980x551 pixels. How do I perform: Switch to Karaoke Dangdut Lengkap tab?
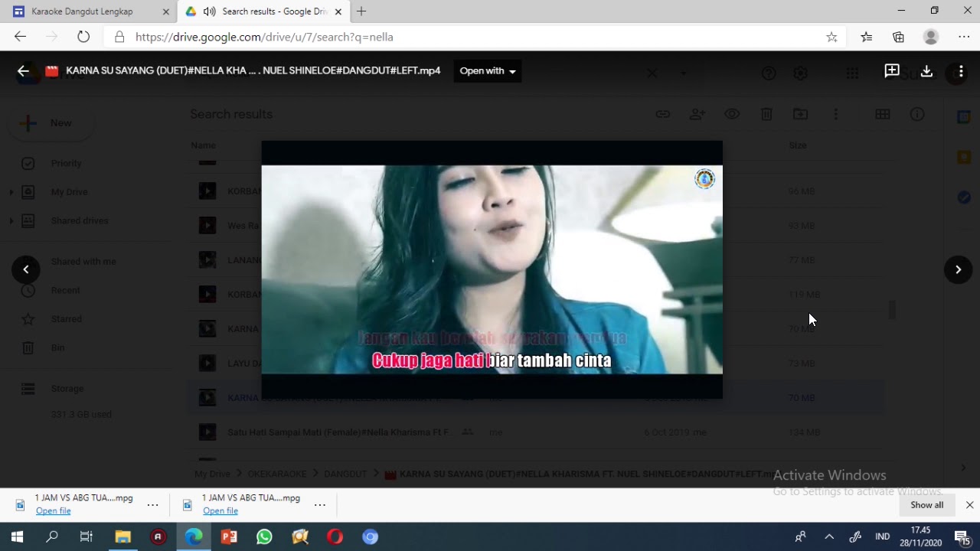[x=83, y=11]
